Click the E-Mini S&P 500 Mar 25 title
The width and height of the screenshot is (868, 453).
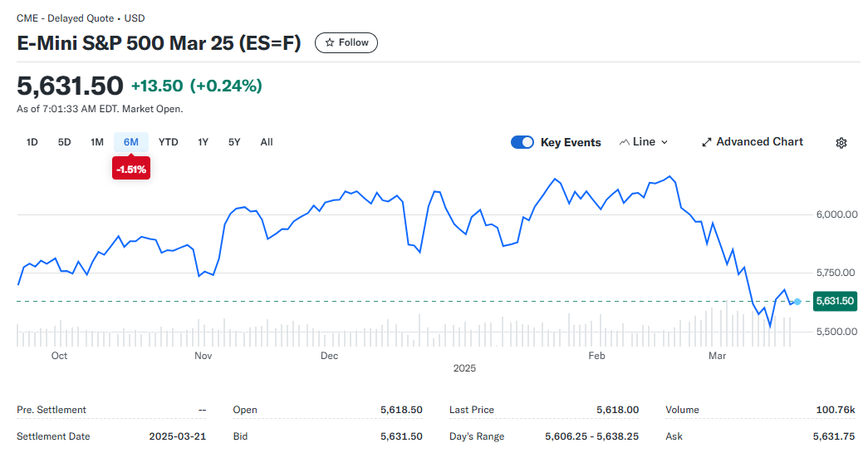coord(159,43)
